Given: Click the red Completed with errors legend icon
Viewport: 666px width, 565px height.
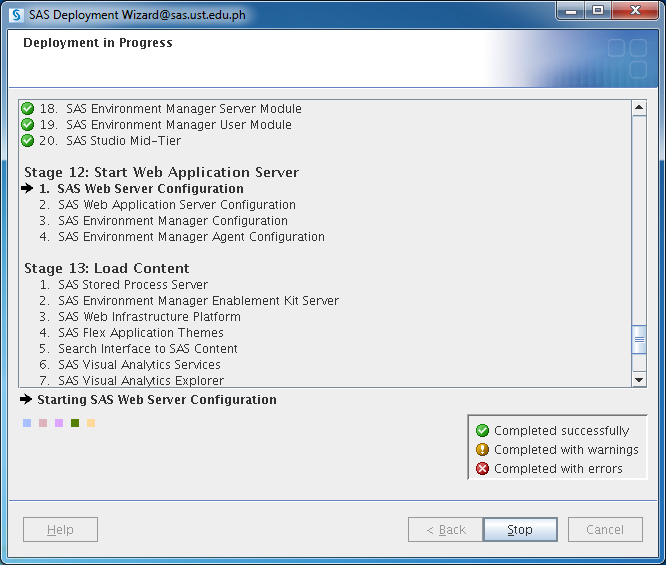Looking at the screenshot, I should click(483, 469).
